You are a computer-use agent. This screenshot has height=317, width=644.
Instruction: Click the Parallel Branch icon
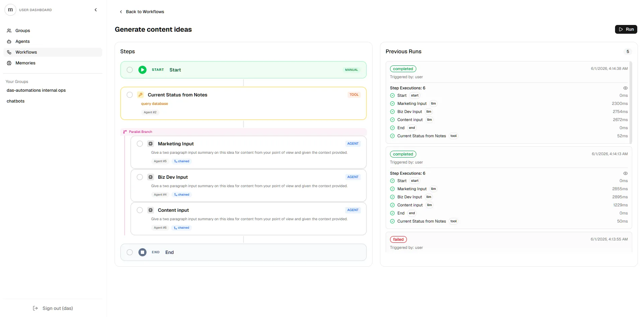(125, 132)
